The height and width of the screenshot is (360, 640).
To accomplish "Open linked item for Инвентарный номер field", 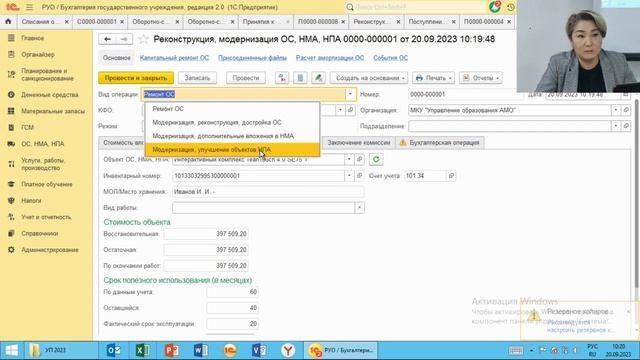I will [x=360, y=176].
